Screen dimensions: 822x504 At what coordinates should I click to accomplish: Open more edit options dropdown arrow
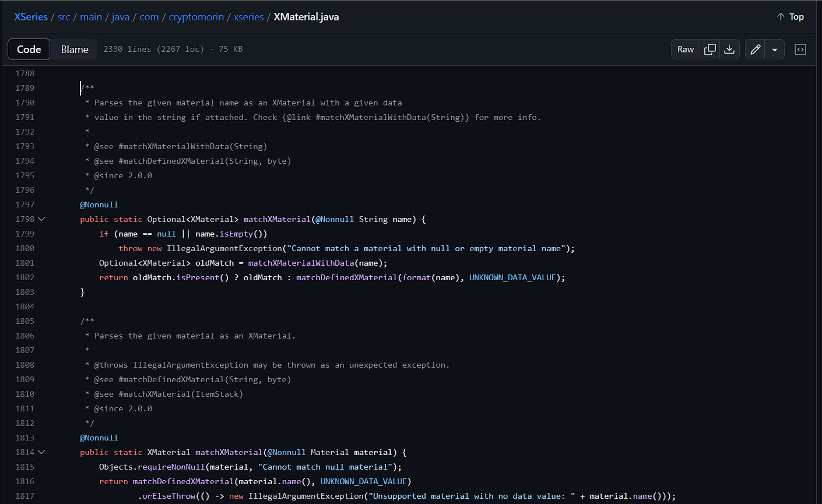774,50
